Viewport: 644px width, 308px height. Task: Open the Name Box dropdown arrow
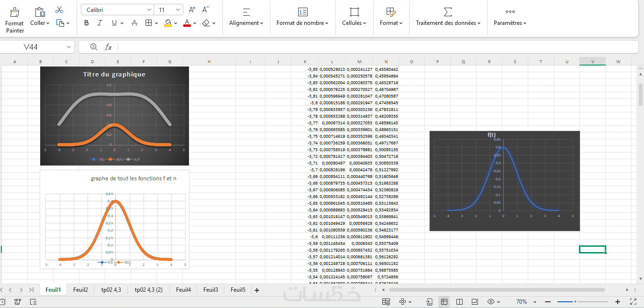pyautogui.click(x=69, y=47)
